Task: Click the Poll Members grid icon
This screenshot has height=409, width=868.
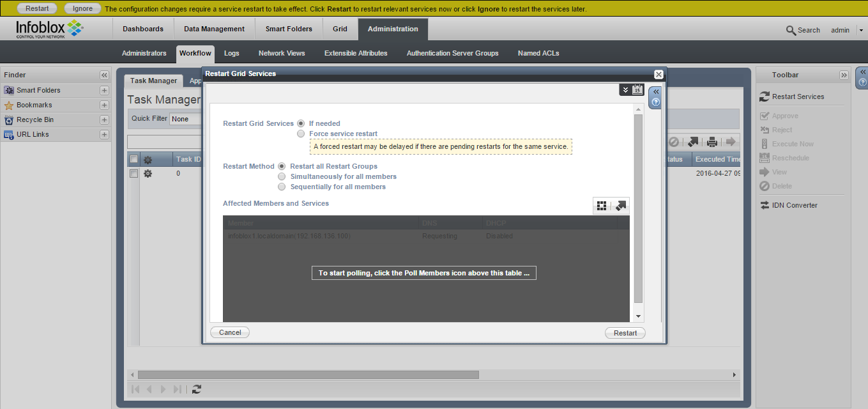Action: point(601,206)
